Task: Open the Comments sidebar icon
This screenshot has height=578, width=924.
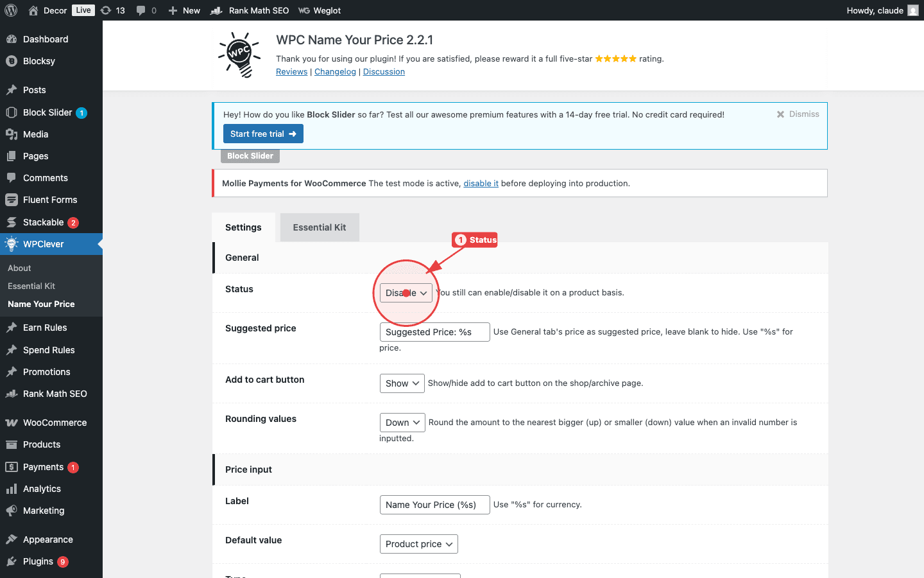Action: click(x=12, y=178)
